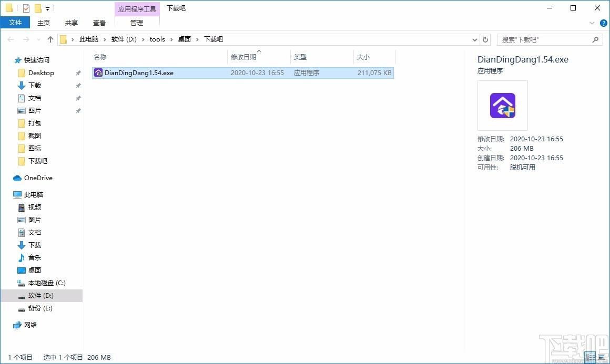This screenshot has width=610, height=364.
Task: Click the 截图 folder icon
Action: (22, 136)
